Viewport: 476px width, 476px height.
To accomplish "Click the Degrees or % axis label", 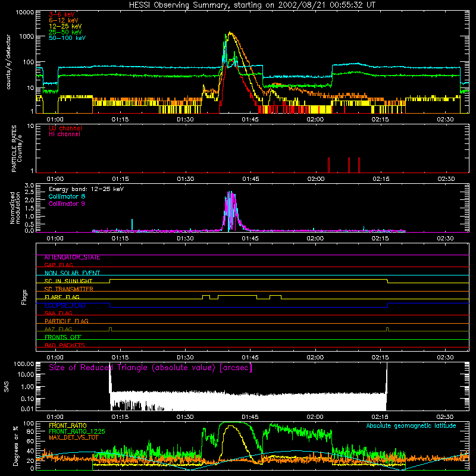I will click(15, 446).
